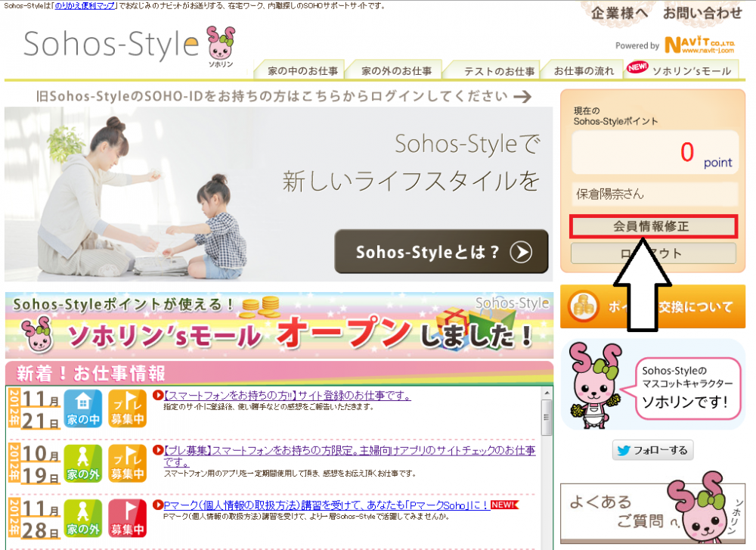This screenshot has width=756, height=550.
Task: Click the フォローする Twitter button
Action: pos(652,450)
